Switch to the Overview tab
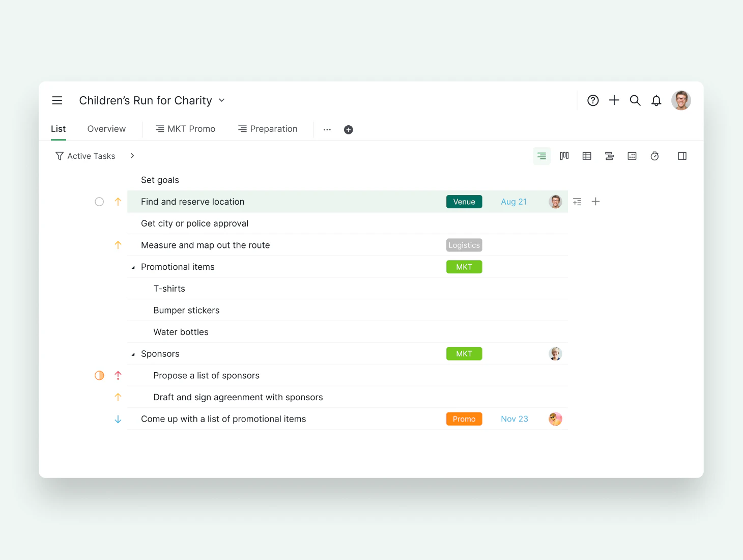The height and width of the screenshot is (560, 743). [106, 129]
